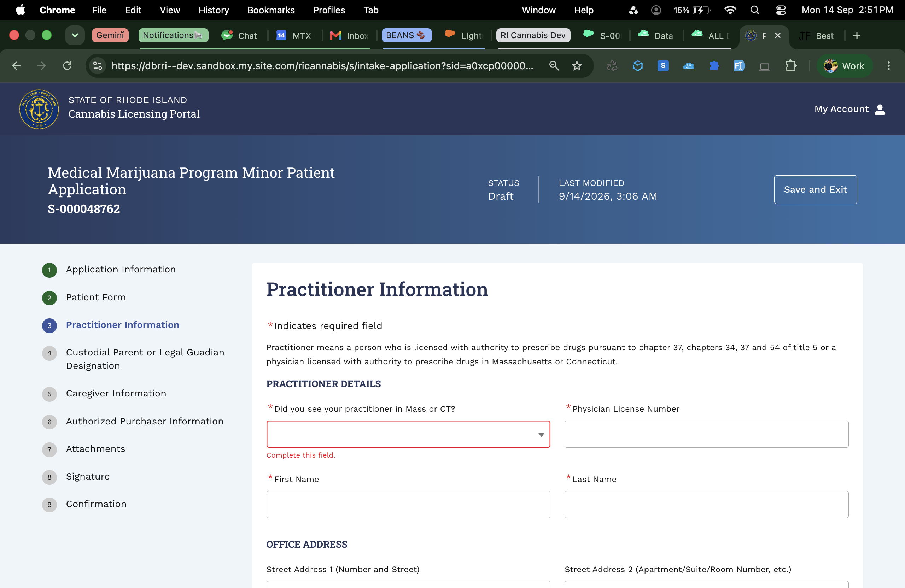
Task: Click the browser address bar URL
Action: coord(322,66)
